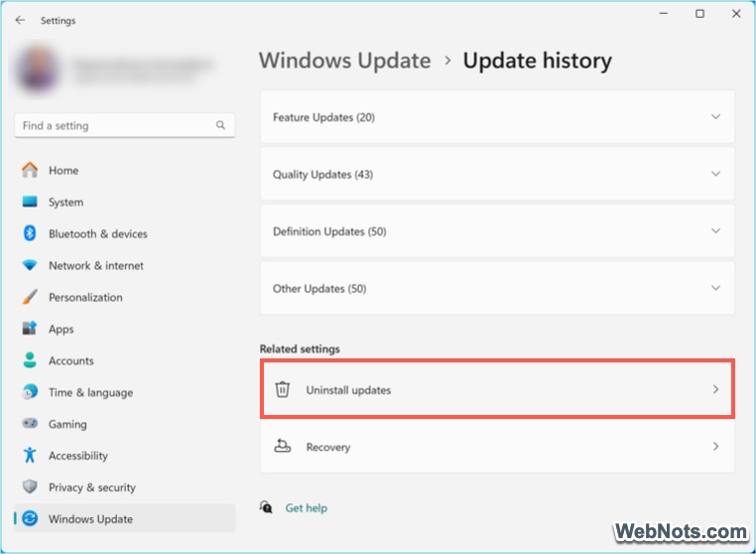Click the Get help headset icon
The height and width of the screenshot is (554, 756).
[x=266, y=507]
